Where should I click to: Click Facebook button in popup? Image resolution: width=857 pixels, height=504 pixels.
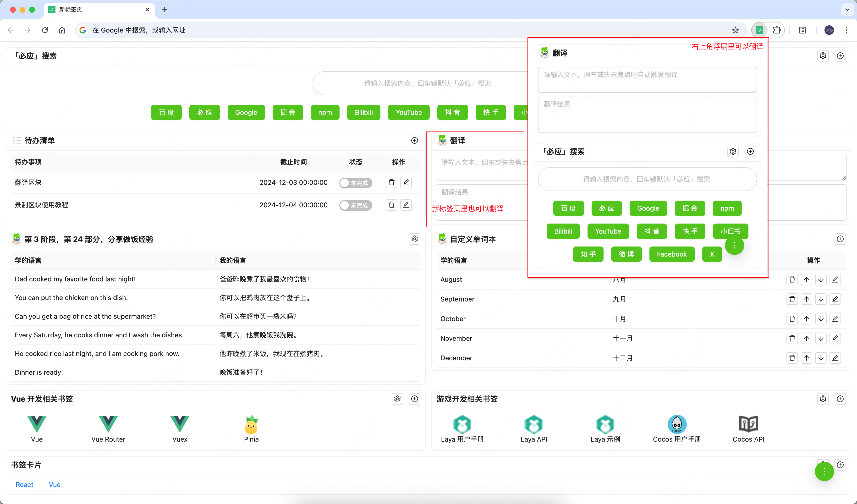(x=672, y=254)
